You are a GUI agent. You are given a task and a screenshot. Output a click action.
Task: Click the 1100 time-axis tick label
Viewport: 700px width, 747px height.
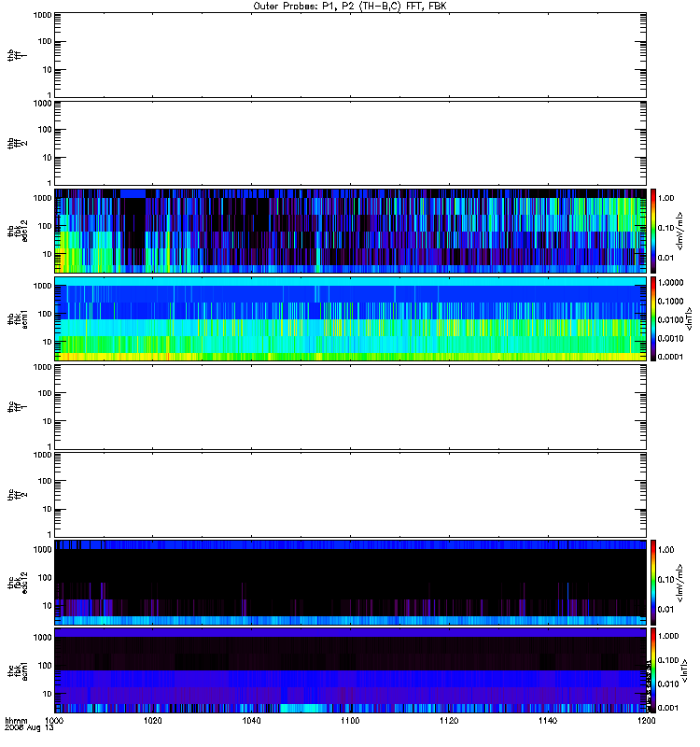coord(350,721)
